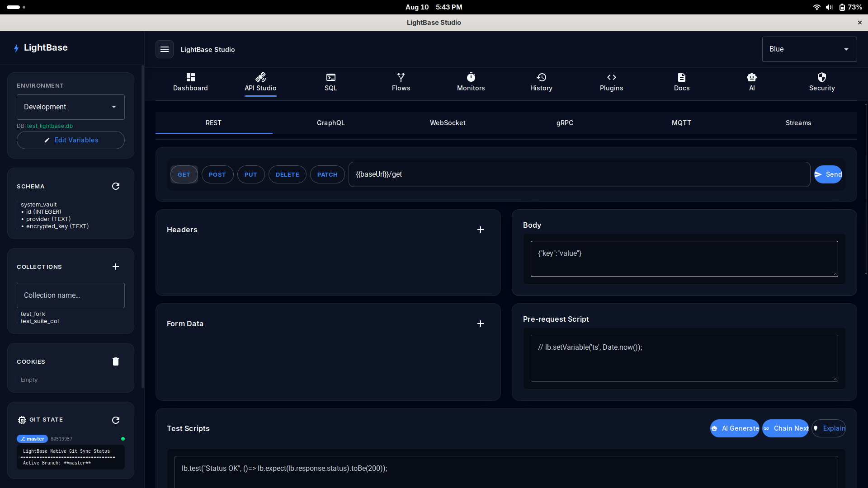Open the Monitors section

click(x=471, y=82)
